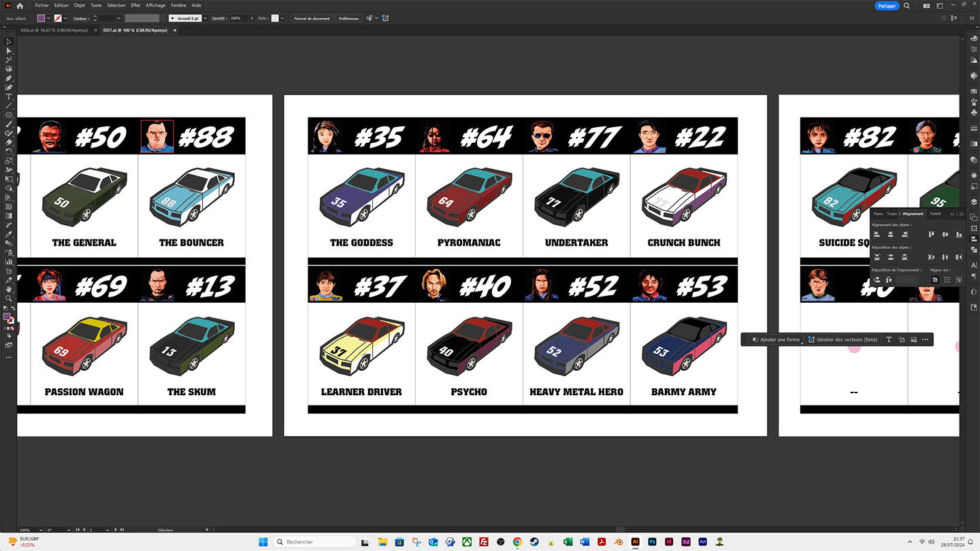Click the Partager button
Viewport: 980px width, 551px height.
[x=887, y=5]
